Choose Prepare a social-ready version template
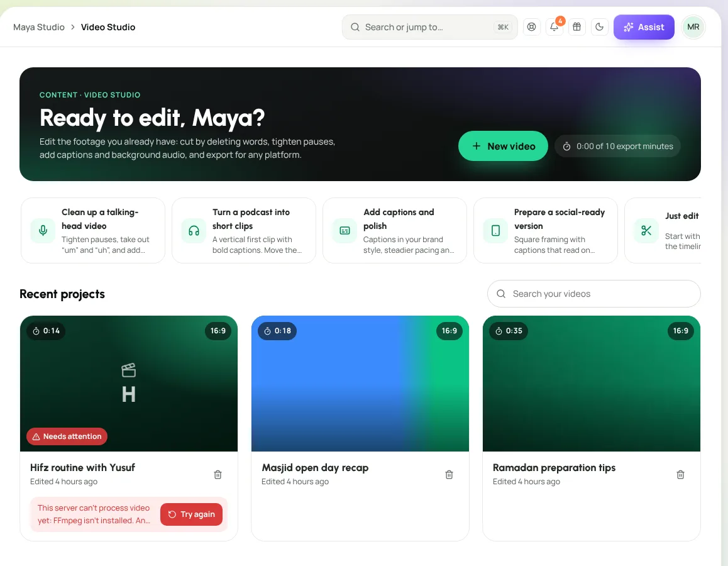The image size is (728, 566). click(x=546, y=230)
